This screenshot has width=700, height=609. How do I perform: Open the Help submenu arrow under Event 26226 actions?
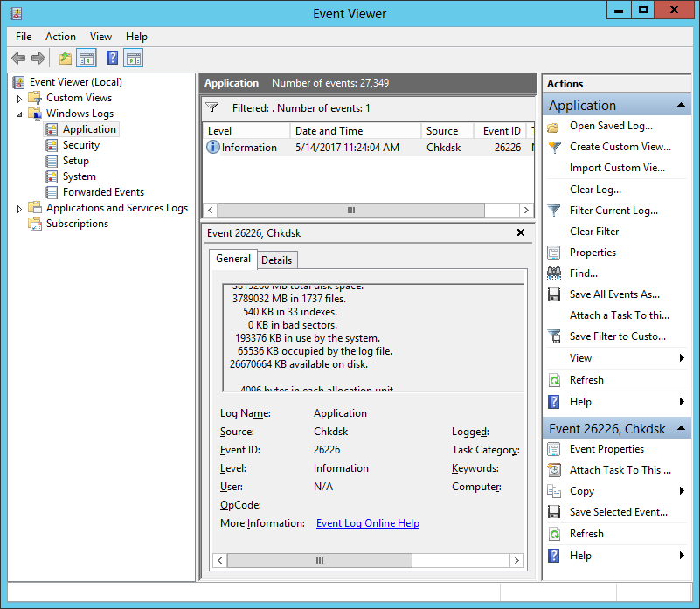[682, 555]
